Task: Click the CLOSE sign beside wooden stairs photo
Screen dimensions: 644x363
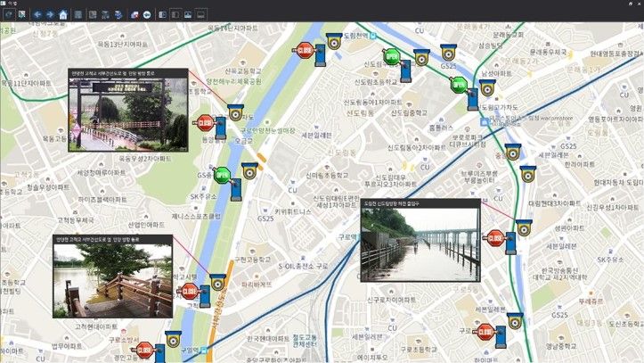Action: click(190, 292)
